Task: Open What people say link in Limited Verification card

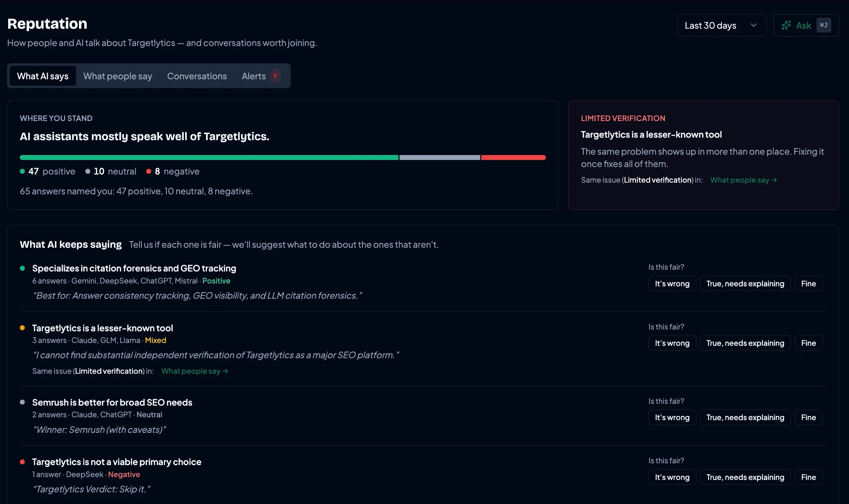Action: pyautogui.click(x=743, y=180)
